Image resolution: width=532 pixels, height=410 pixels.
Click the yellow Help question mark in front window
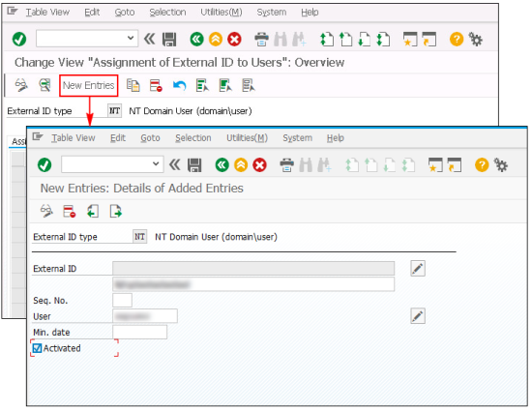(482, 165)
